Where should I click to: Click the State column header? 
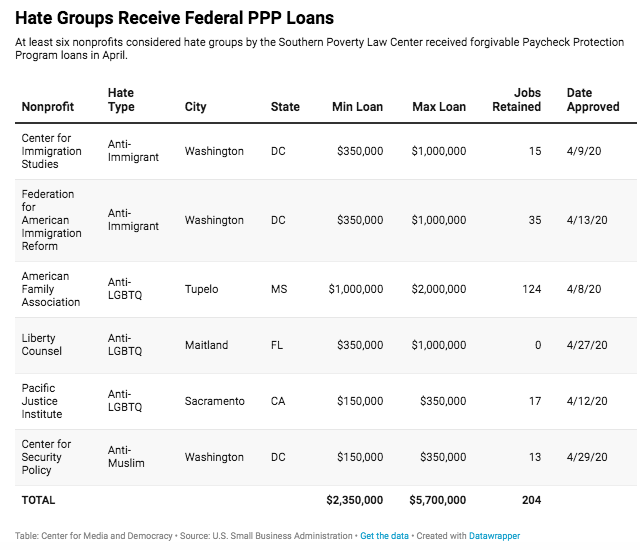285,107
